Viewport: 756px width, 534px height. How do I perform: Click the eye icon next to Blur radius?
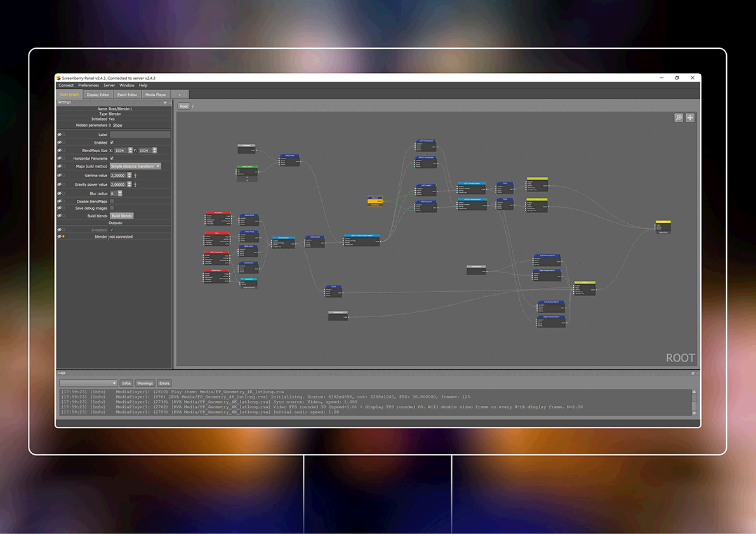60,193
